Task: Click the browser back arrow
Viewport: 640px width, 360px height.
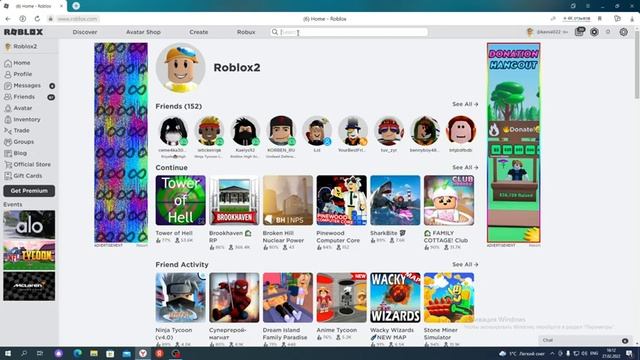Action: (8, 19)
